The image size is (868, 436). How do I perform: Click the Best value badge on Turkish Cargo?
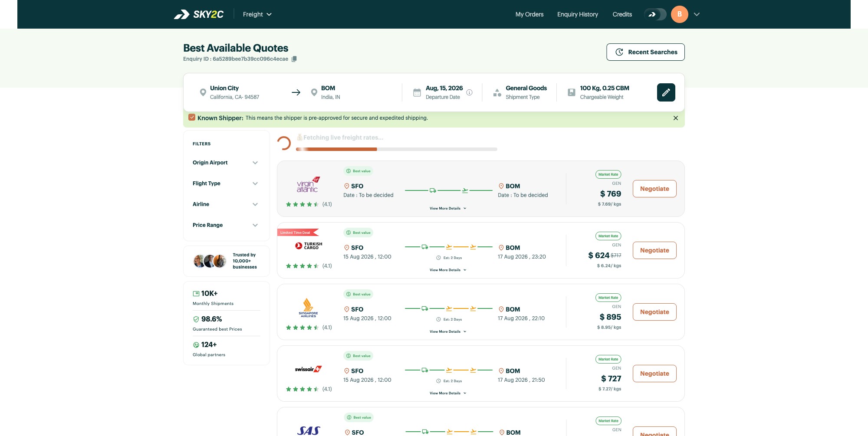(x=358, y=233)
